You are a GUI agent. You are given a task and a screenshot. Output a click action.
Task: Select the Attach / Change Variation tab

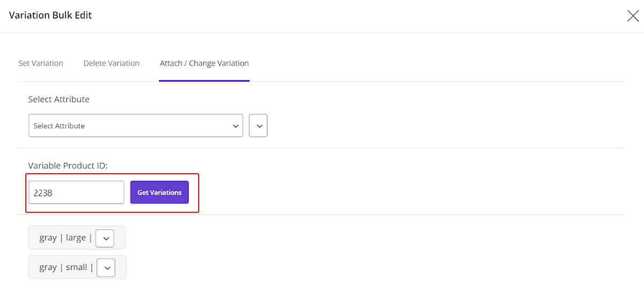pyautogui.click(x=204, y=63)
